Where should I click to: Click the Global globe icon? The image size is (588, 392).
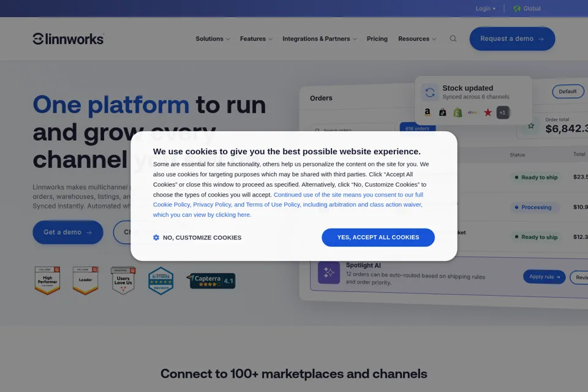pyautogui.click(x=517, y=8)
